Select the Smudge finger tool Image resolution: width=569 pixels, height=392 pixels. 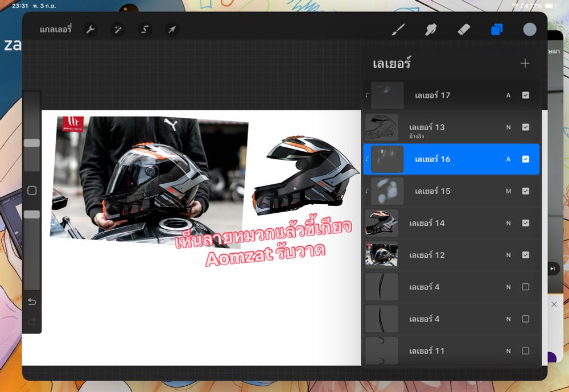431,30
